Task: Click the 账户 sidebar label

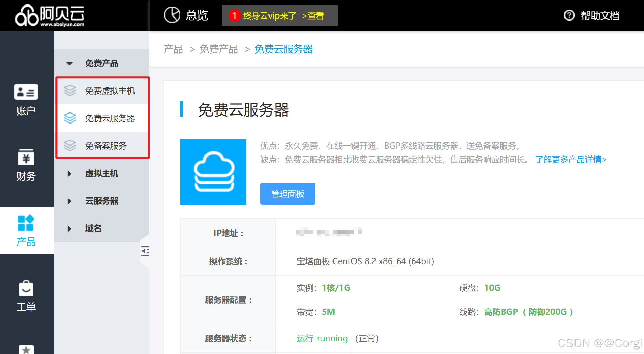Action: [x=26, y=111]
